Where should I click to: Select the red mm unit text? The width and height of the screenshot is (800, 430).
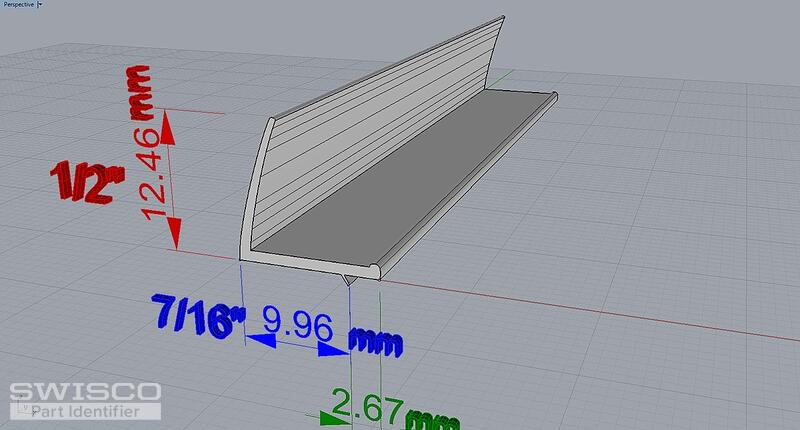(x=138, y=93)
